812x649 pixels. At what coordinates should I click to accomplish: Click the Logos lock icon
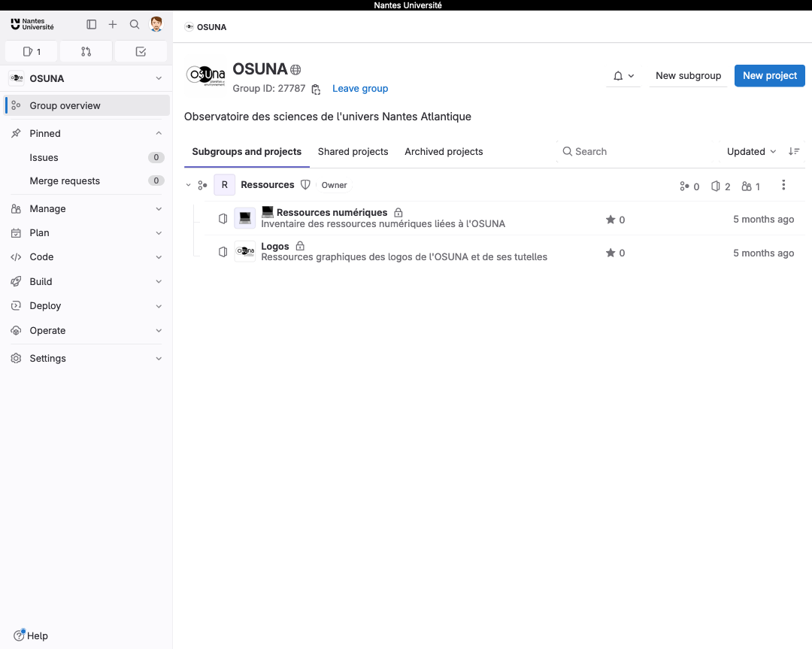click(300, 246)
